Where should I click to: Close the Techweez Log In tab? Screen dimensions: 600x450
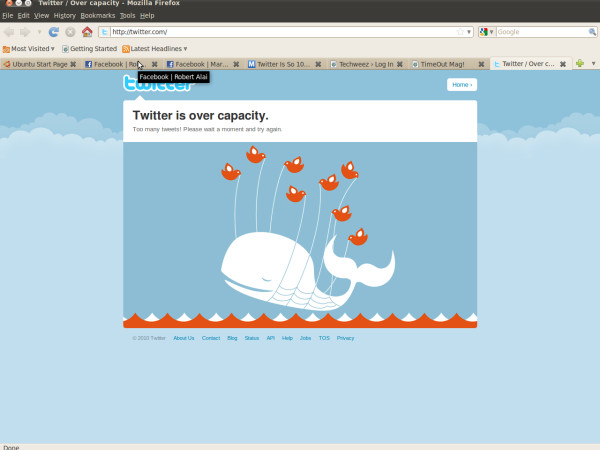pyautogui.click(x=399, y=64)
